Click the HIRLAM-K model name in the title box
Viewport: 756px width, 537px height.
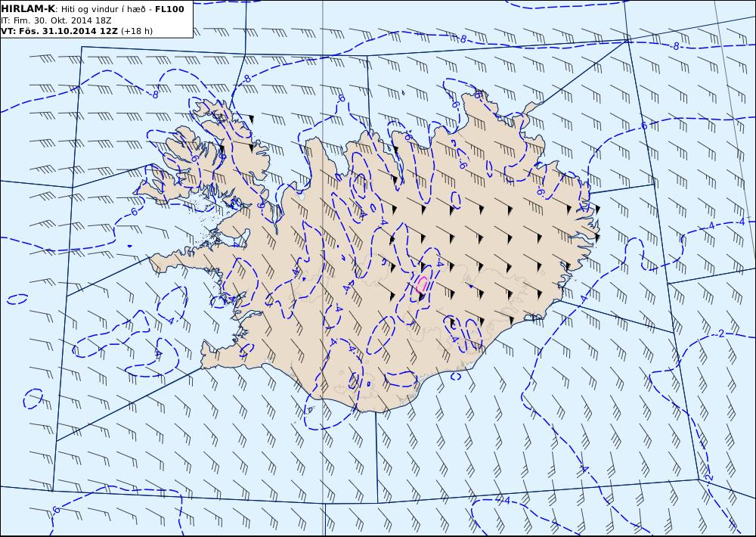pos(28,8)
